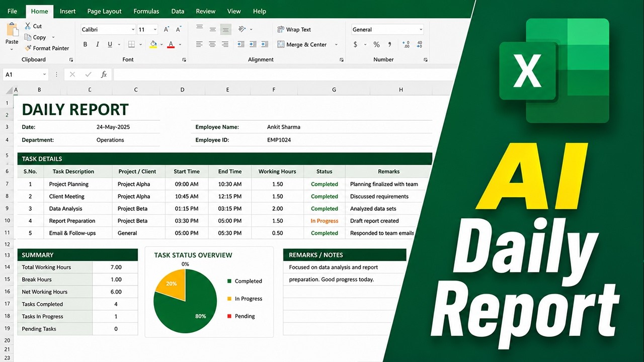Click the Select All corner triangle

(x=10, y=90)
